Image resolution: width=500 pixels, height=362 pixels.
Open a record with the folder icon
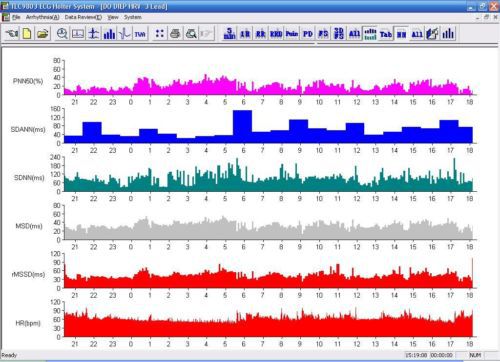tap(43, 34)
